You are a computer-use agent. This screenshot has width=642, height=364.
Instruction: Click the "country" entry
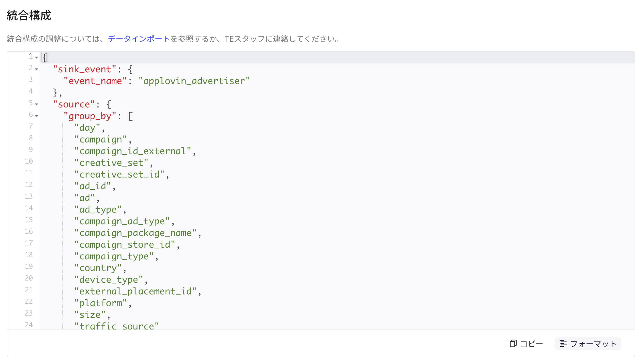(98, 268)
